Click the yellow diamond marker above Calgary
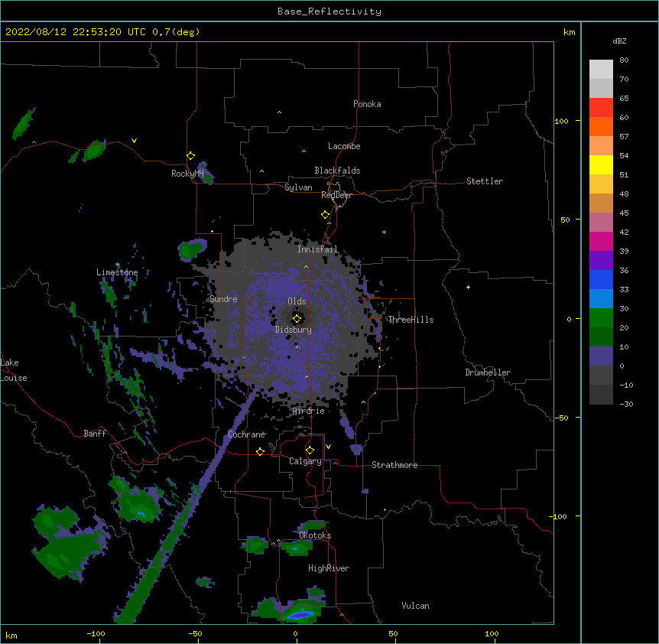This screenshot has height=644, width=659. coord(310,450)
